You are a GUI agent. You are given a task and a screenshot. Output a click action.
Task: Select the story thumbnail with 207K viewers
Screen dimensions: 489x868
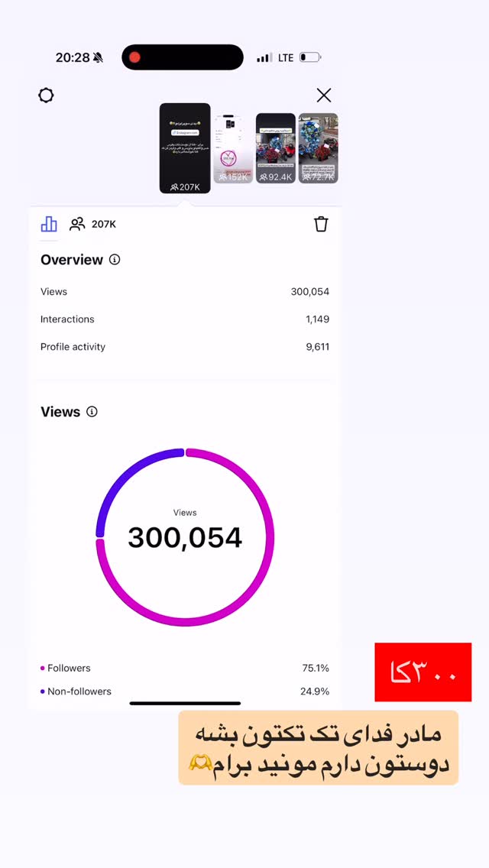[x=185, y=148]
